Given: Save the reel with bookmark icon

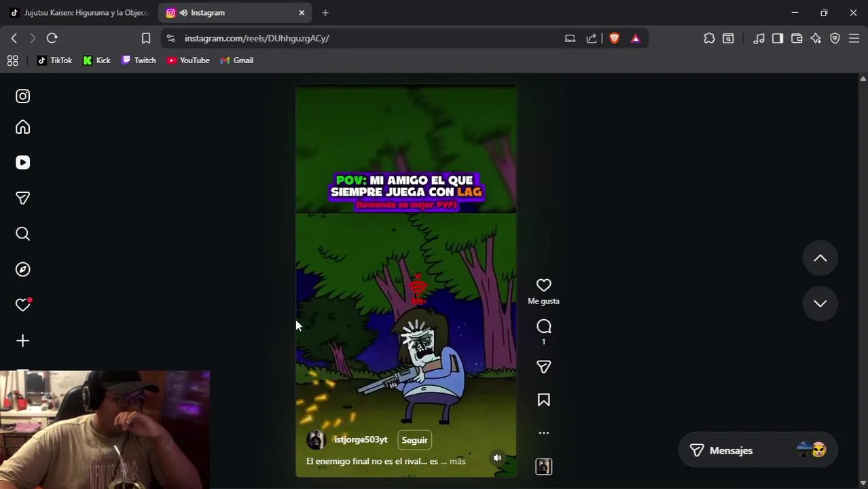Looking at the screenshot, I should point(543,400).
